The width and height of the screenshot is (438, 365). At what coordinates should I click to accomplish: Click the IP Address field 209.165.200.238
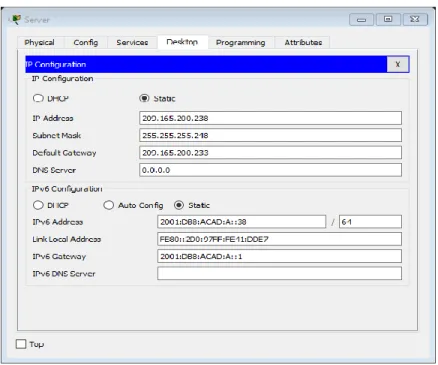point(270,118)
